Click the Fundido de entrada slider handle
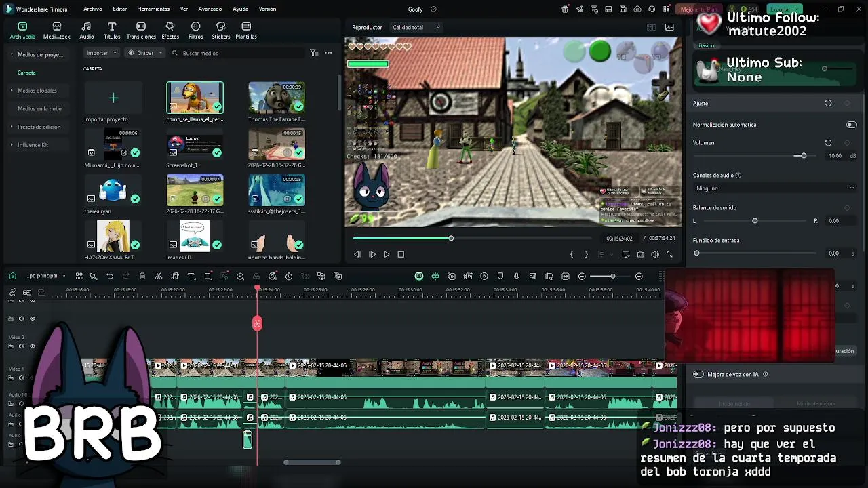Screen dimensions: 868x488 (696, 253)
